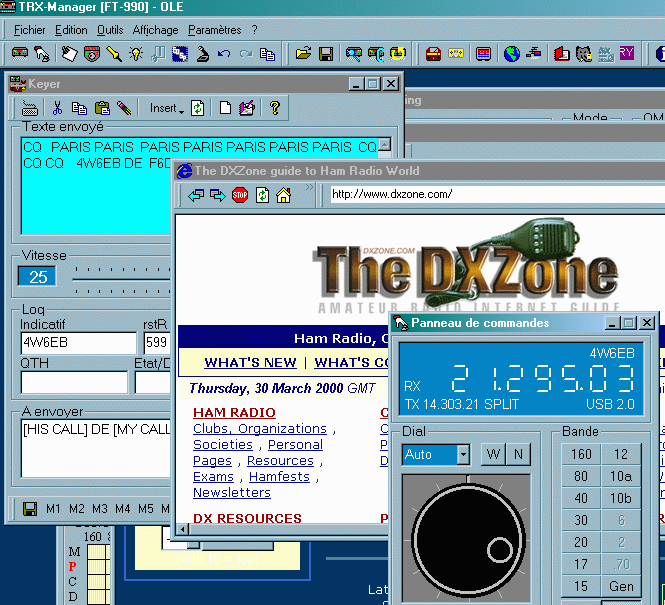Click the Vitesse speed slider track
This screenshot has width=665, height=605.
tap(122, 279)
